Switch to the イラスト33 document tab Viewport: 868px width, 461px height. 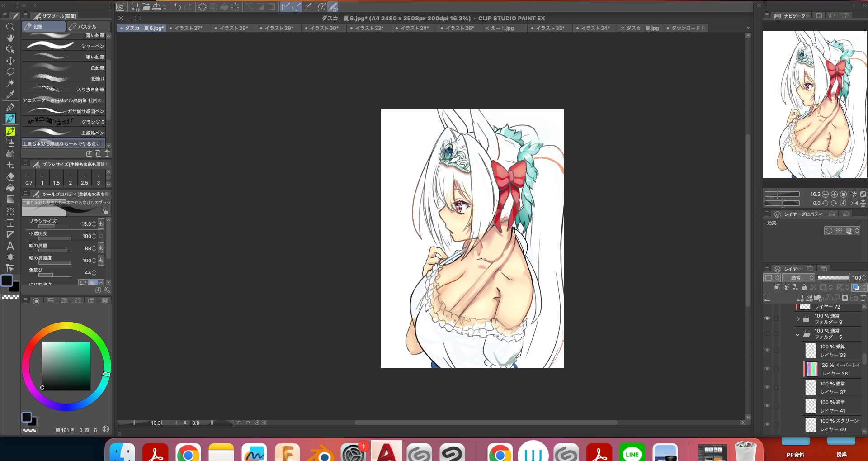click(550, 28)
